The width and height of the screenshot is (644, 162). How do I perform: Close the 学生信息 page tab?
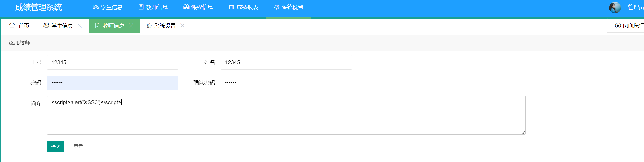[80, 26]
